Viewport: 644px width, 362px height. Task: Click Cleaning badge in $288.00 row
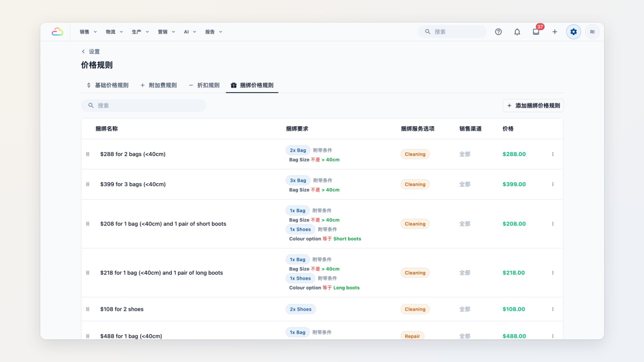[415, 154]
